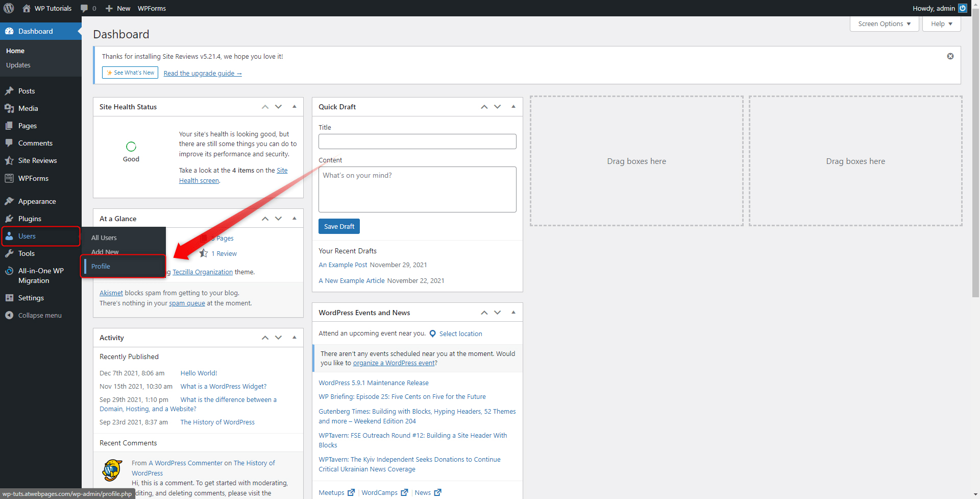Toggle Site Health Status panel collapse
Screen dimensions: 980x499
pyautogui.click(x=295, y=107)
